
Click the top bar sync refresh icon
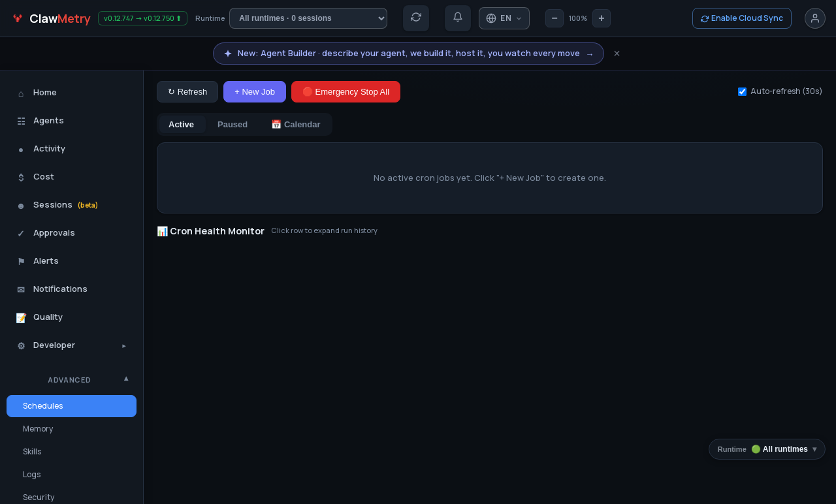[416, 18]
